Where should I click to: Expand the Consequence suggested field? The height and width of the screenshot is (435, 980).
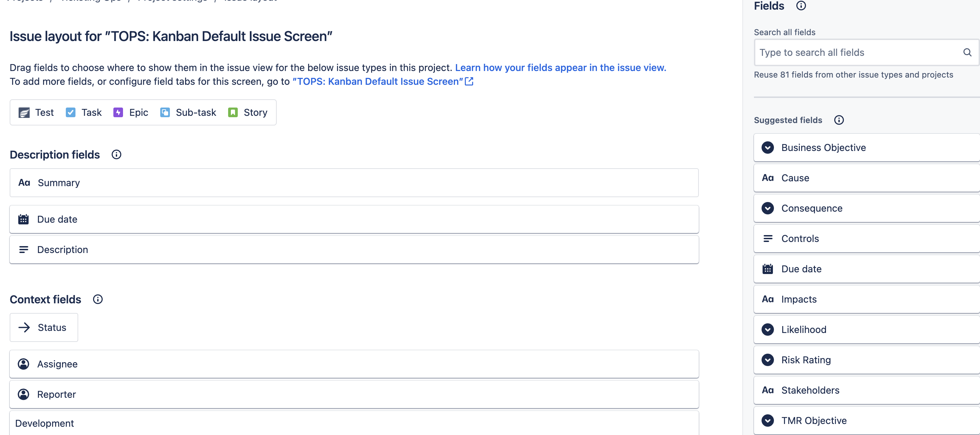768,208
